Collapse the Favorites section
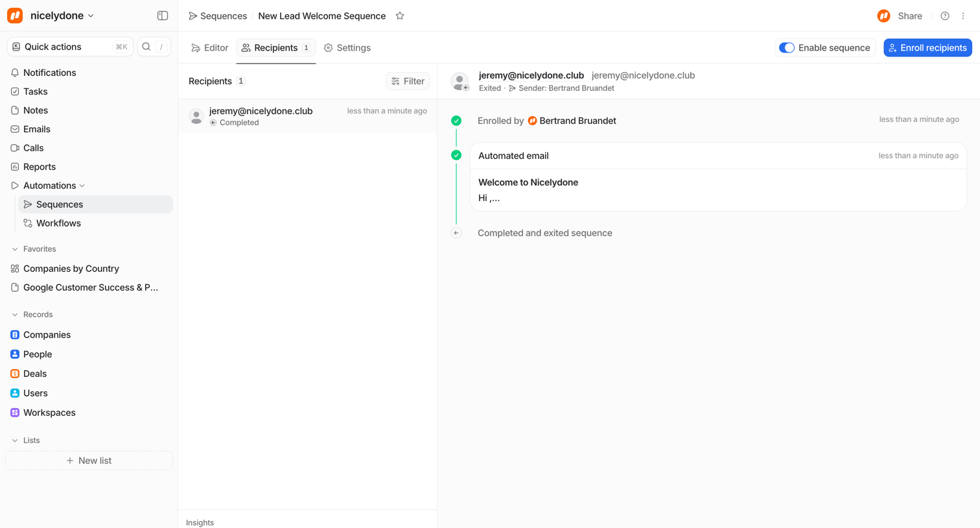 tap(15, 249)
